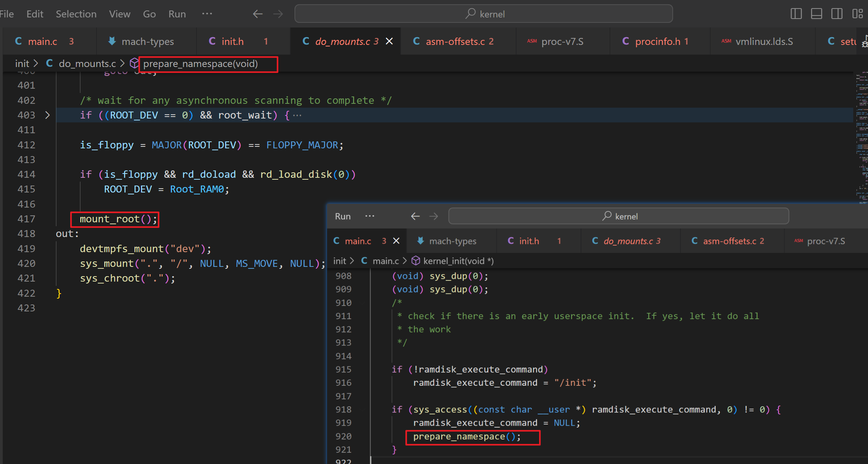Click the top kernel search box
This screenshot has width=868, height=464.
pos(484,14)
